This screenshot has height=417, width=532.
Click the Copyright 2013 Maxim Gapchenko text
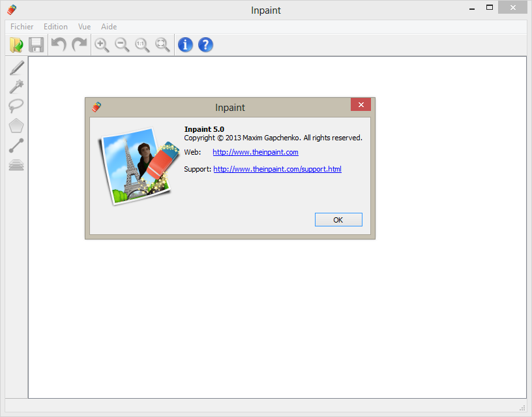tap(273, 138)
